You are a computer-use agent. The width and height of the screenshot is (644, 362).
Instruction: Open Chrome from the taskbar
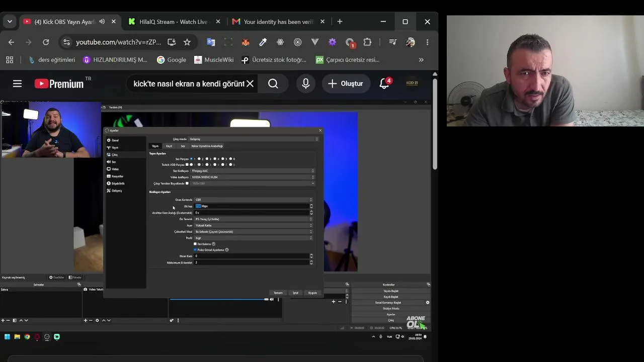coord(27,337)
